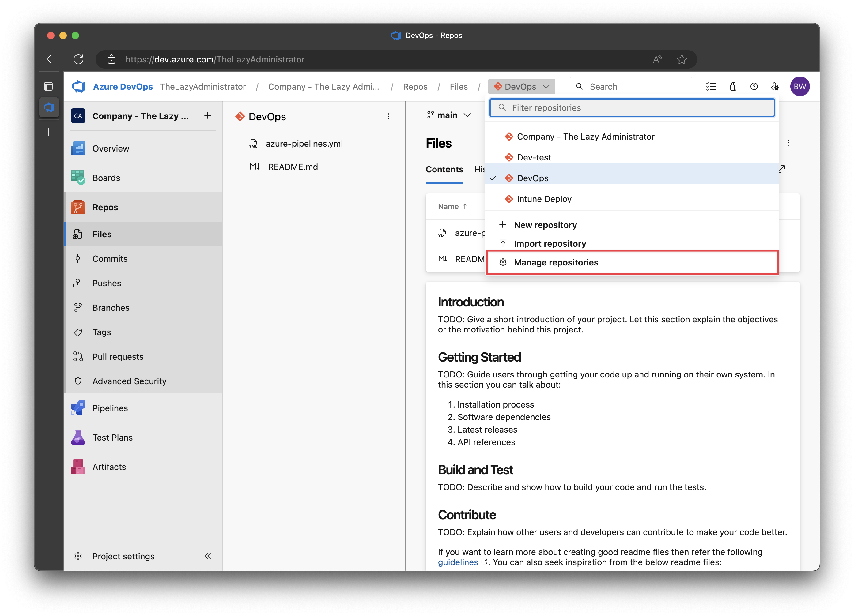854x616 pixels.
Task: Select Company - The Lazy Administrator repository
Action: [x=632, y=137]
